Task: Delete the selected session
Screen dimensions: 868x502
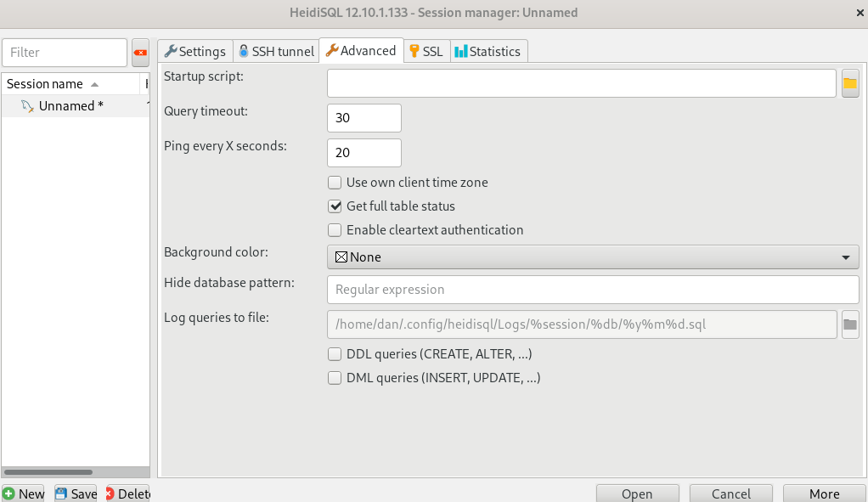Action: [x=128, y=494]
